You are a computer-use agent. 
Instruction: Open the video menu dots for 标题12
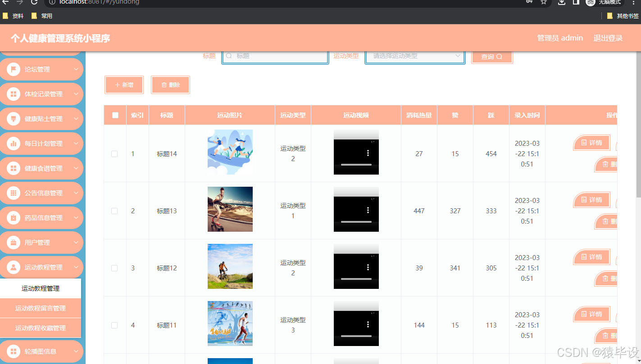point(368,267)
